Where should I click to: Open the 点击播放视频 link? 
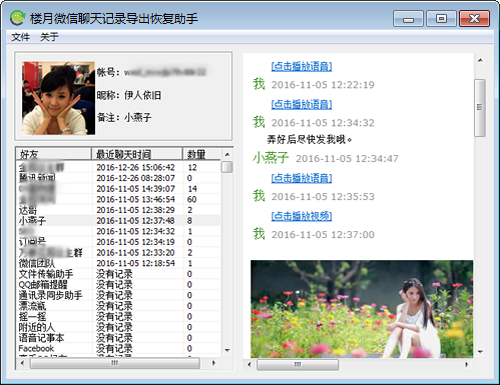302,216
